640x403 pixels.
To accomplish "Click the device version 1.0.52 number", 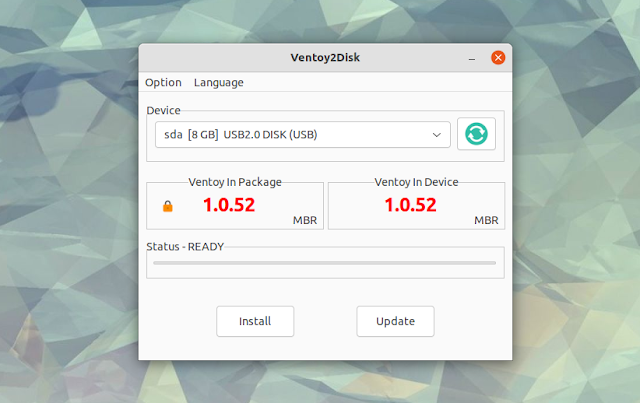I will click(411, 205).
